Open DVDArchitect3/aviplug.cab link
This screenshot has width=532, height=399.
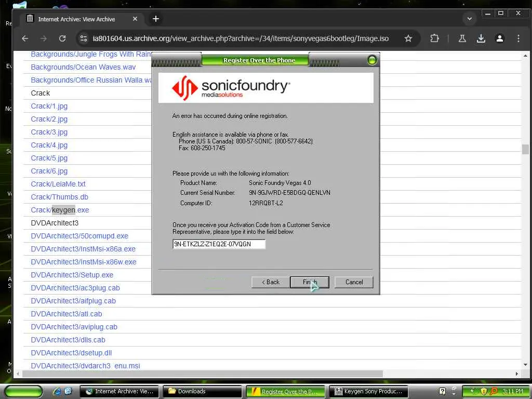[x=74, y=327]
